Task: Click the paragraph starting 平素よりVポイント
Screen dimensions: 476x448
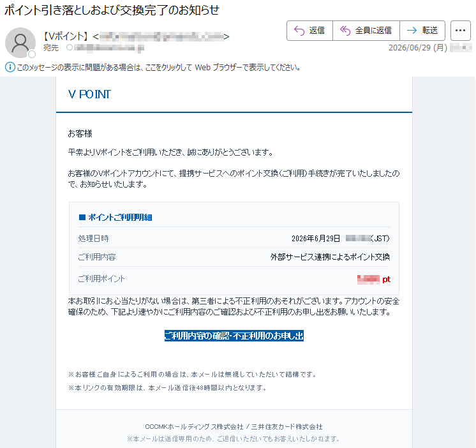Action: [x=170, y=152]
